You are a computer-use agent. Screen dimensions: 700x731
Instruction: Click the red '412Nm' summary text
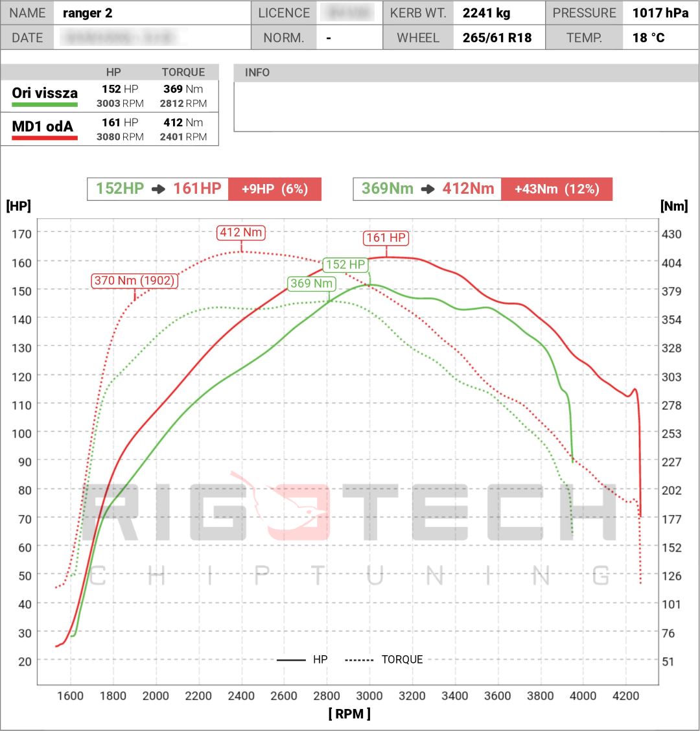coord(468,189)
